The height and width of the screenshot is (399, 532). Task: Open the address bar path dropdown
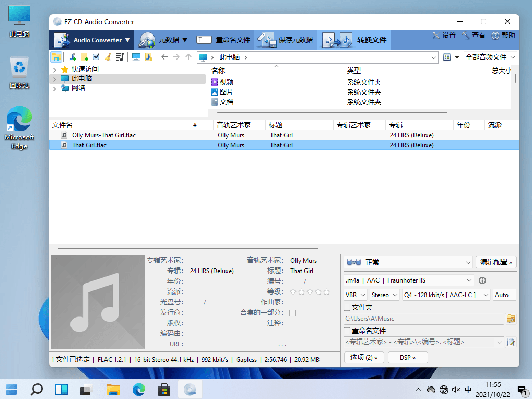434,57
